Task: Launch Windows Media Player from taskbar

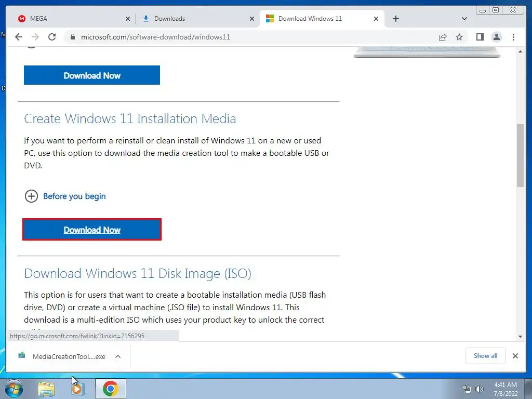Action: click(x=78, y=389)
